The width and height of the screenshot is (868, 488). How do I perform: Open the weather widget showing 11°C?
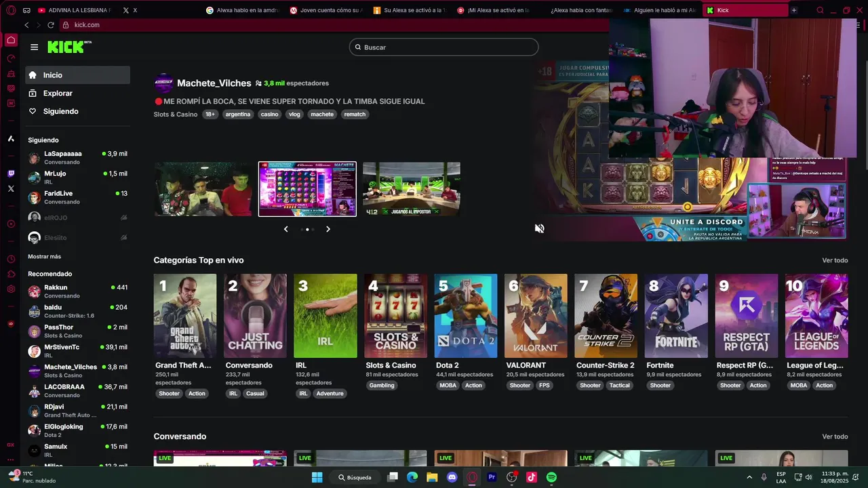tap(31, 477)
